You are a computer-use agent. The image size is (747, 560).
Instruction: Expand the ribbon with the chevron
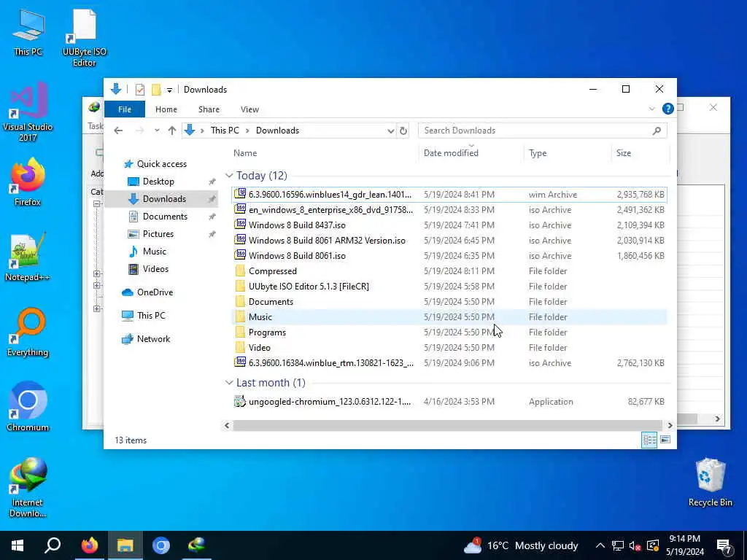651,109
